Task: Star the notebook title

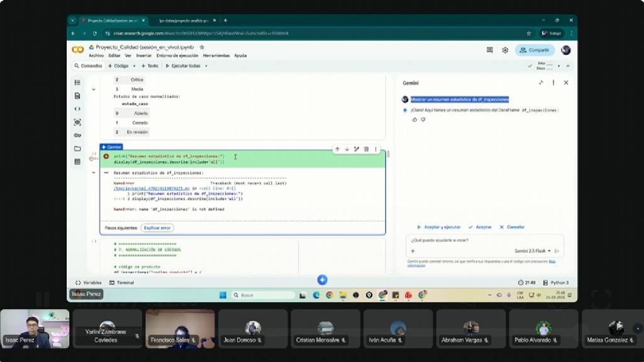Action: pyautogui.click(x=202, y=47)
